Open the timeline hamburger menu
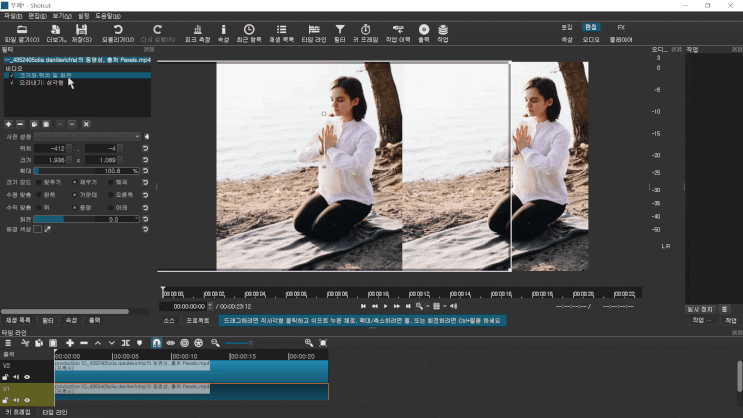Screen dimensions: 743x418 tap(8, 343)
